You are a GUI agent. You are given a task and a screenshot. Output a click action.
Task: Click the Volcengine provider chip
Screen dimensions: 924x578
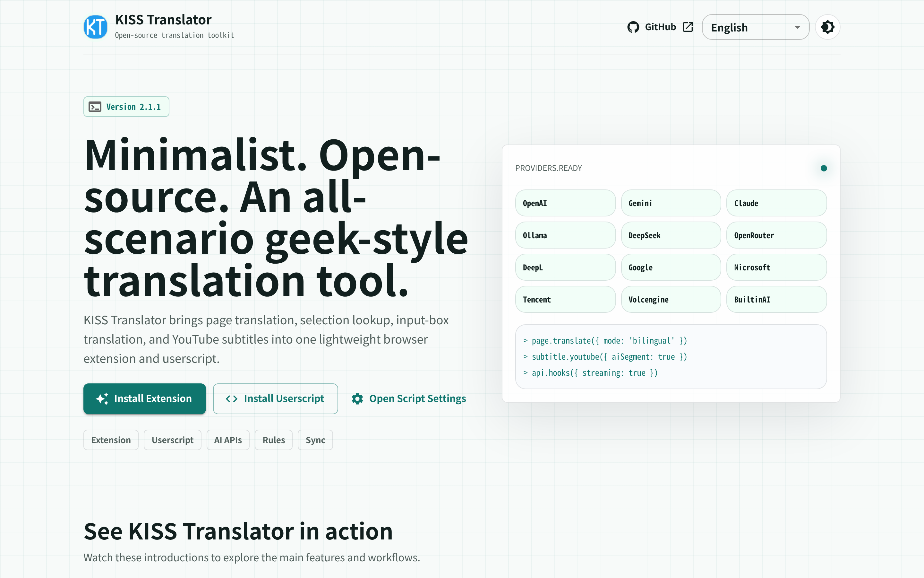(x=671, y=299)
